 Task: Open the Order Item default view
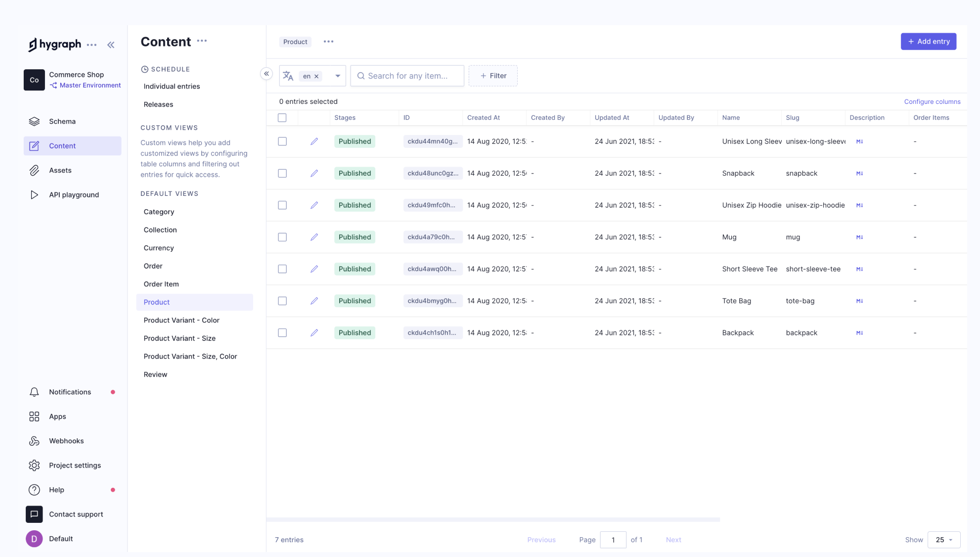tap(161, 284)
